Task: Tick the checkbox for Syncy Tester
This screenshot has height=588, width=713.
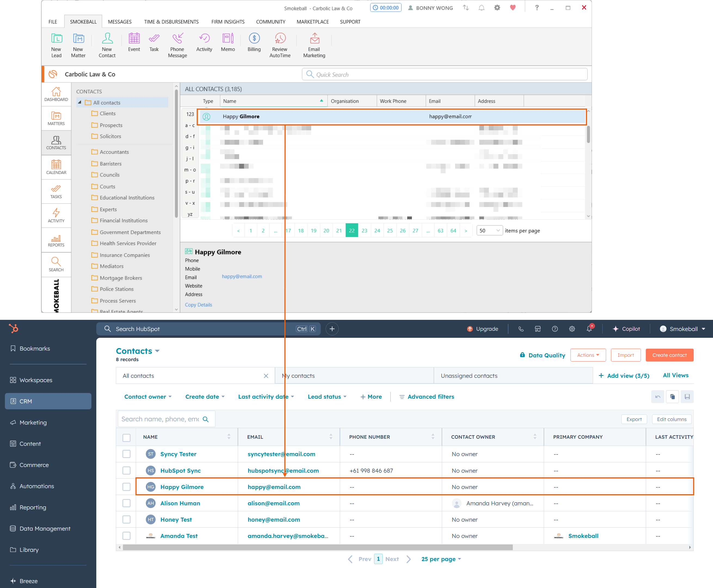Action: (x=126, y=454)
